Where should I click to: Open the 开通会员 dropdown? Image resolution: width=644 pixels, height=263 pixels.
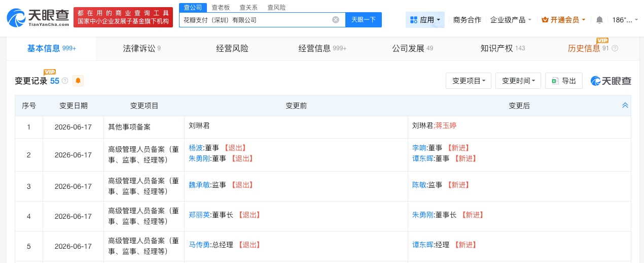564,20
